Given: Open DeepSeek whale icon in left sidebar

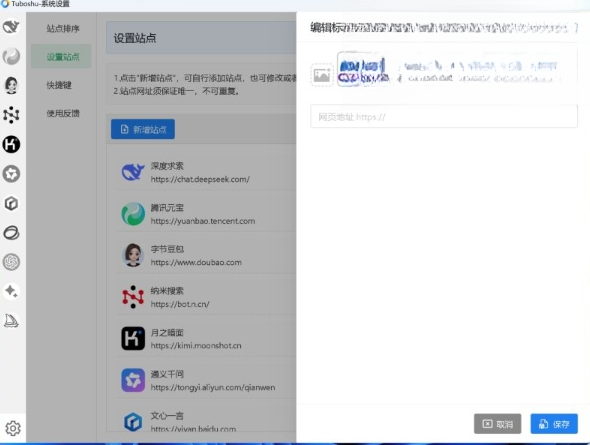Looking at the screenshot, I should coord(11,27).
